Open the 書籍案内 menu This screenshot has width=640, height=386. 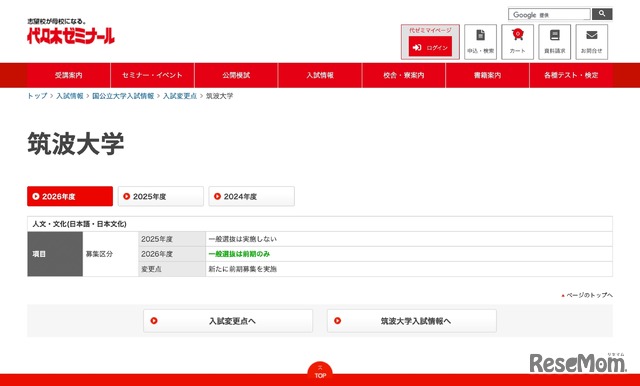[x=487, y=75]
